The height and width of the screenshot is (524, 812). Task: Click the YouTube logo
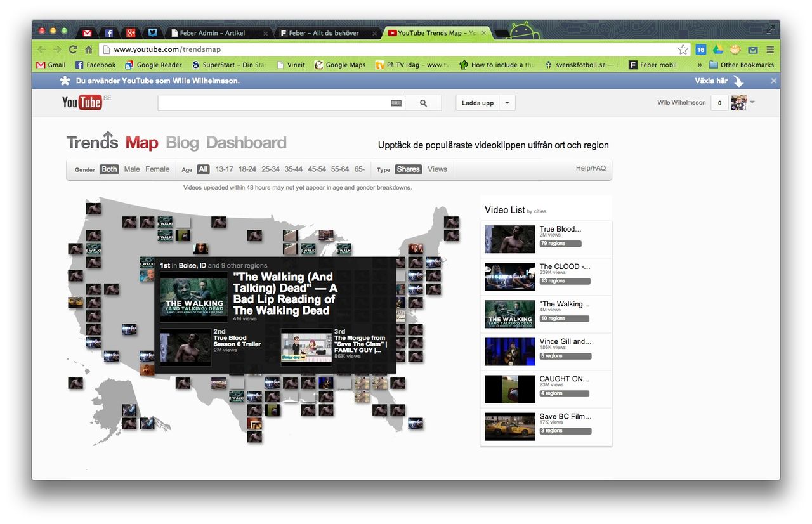[x=82, y=102]
